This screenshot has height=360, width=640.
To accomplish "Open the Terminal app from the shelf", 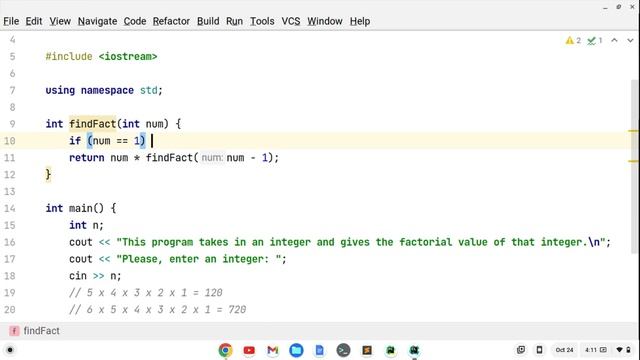I will pyautogui.click(x=343, y=350).
